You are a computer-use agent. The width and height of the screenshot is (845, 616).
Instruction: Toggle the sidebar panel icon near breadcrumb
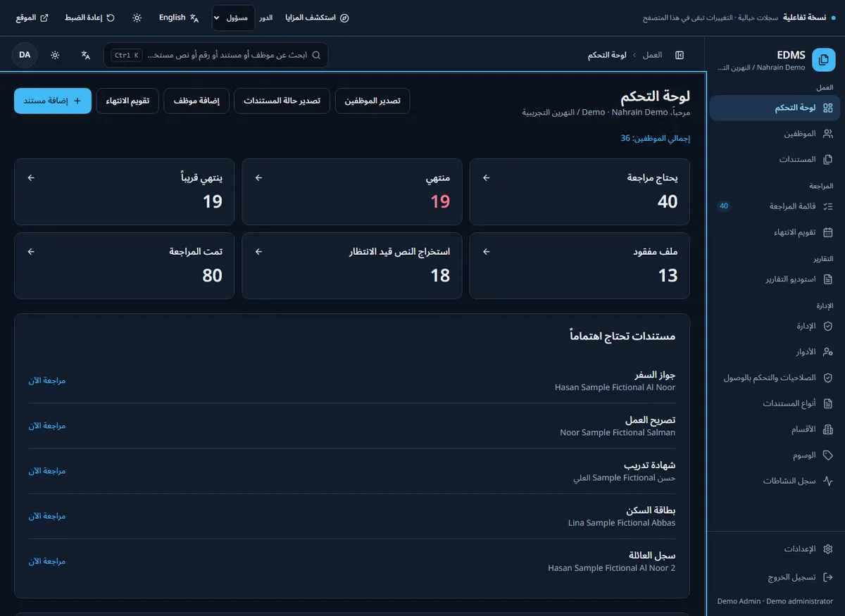(x=680, y=55)
